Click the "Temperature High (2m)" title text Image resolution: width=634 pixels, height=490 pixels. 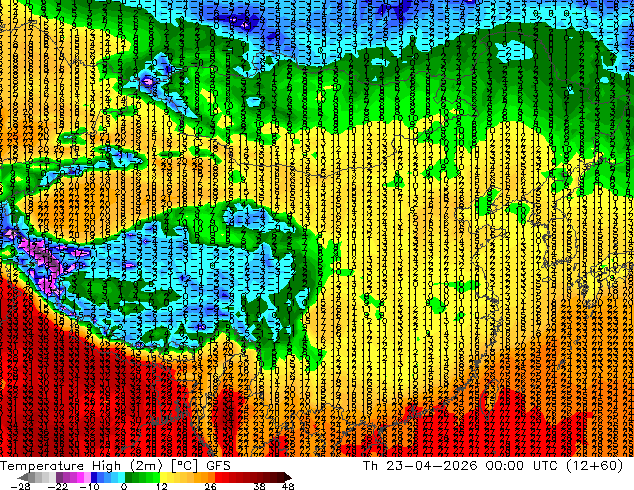click(82, 466)
